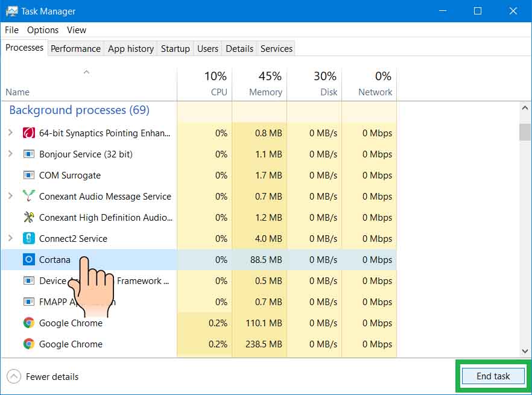The image size is (532, 395).
Task: Click the 64-bit Synaptics Pointing Enhancer name
Action: pyautogui.click(x=105, y=133)
